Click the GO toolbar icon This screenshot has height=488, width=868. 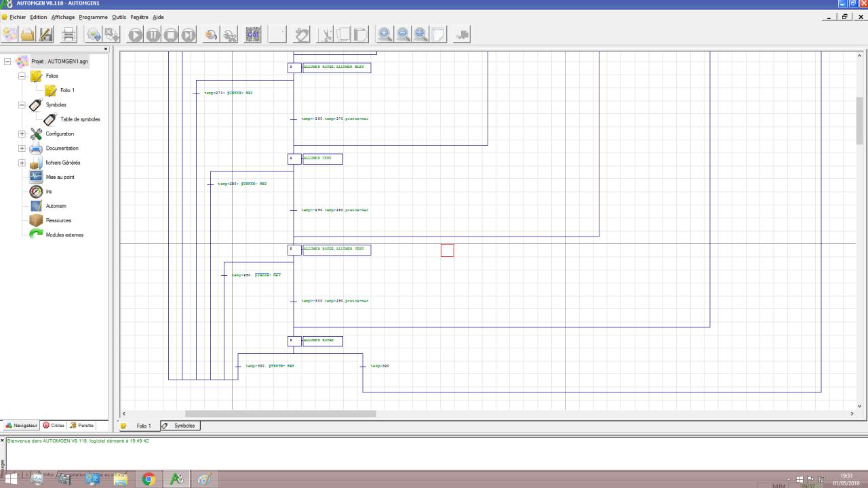pos(253,34)
